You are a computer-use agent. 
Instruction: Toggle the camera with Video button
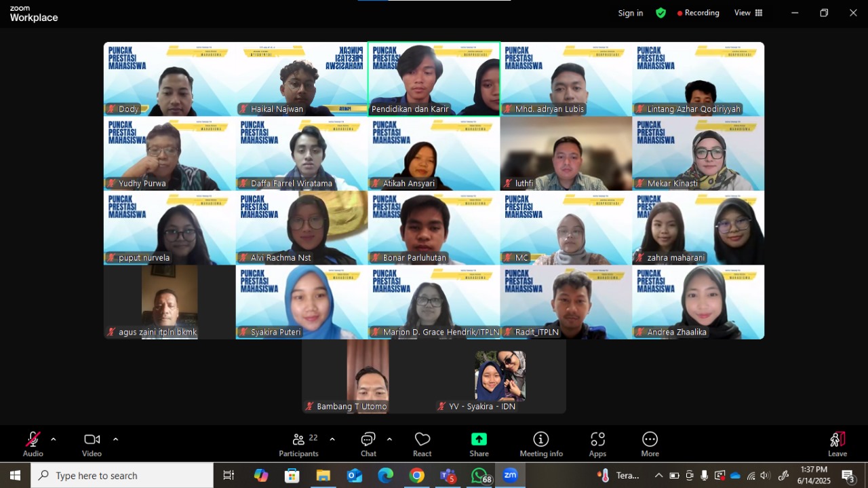coord(92,444)
